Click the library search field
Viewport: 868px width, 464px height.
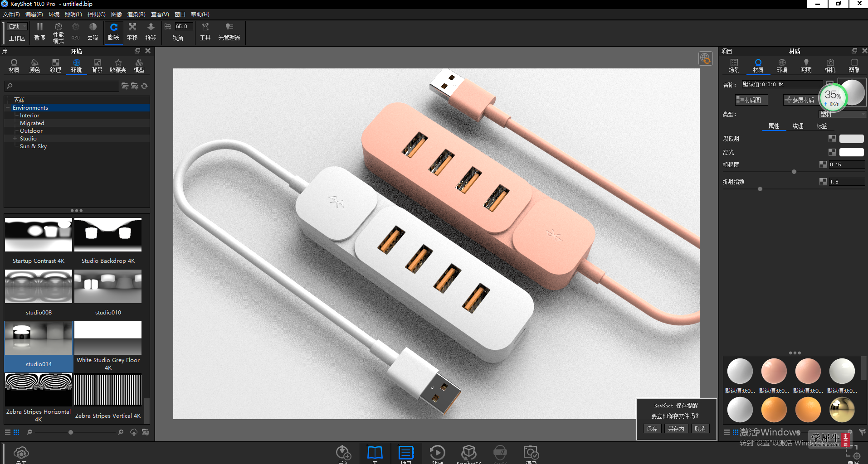click(62, 86)
